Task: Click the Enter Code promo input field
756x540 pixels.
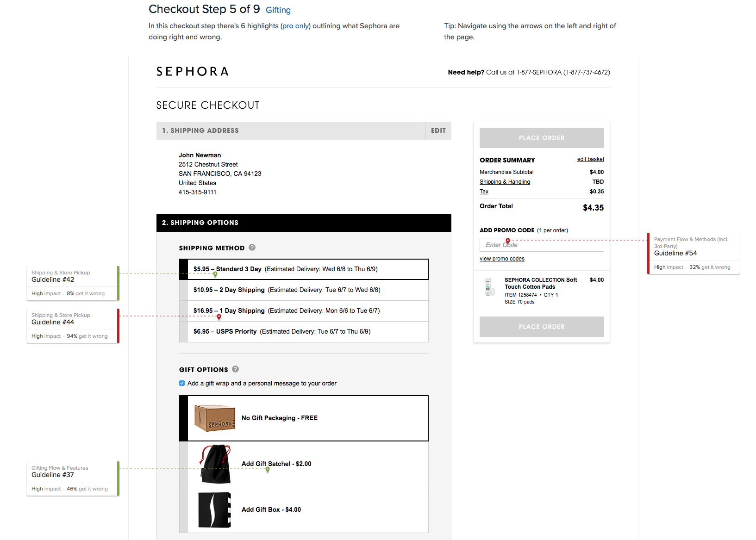Action: tap(542, 245)
